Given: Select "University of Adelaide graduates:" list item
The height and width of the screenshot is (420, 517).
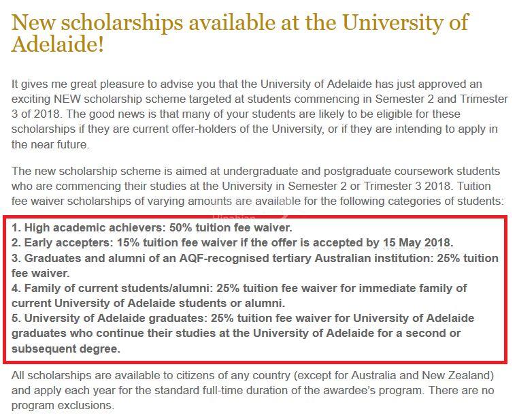Looking at the screenshot, I should pos(243,334).
